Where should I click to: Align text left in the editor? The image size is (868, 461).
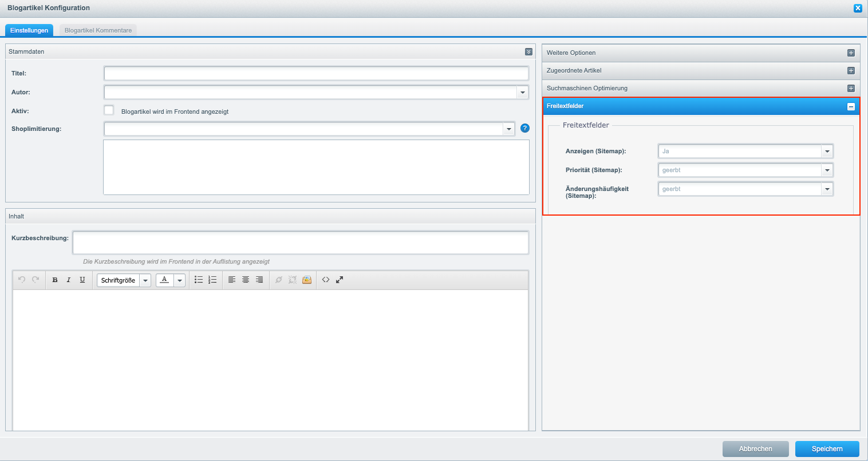pyautogui.click(x=232, y=280)
